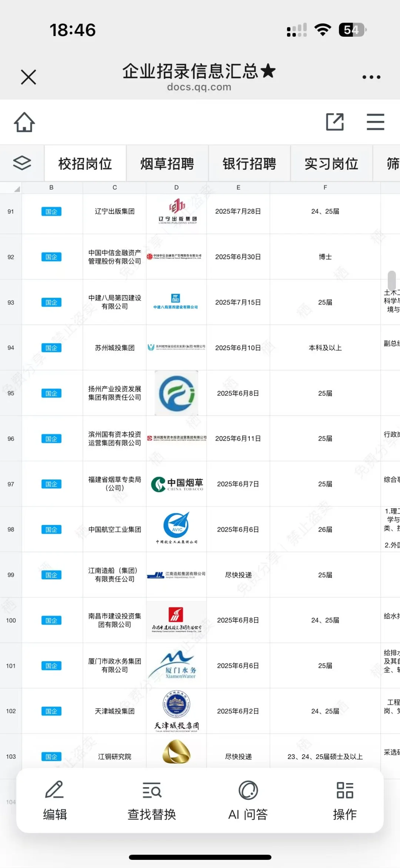Open the hamburger menu icon

375,122
